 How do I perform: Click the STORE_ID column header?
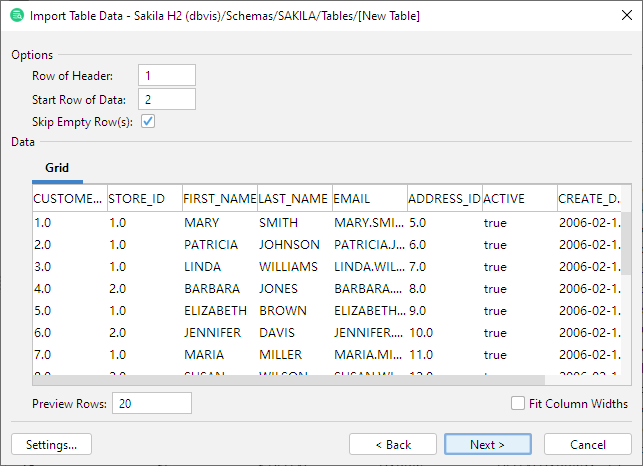tap(144, 198)
